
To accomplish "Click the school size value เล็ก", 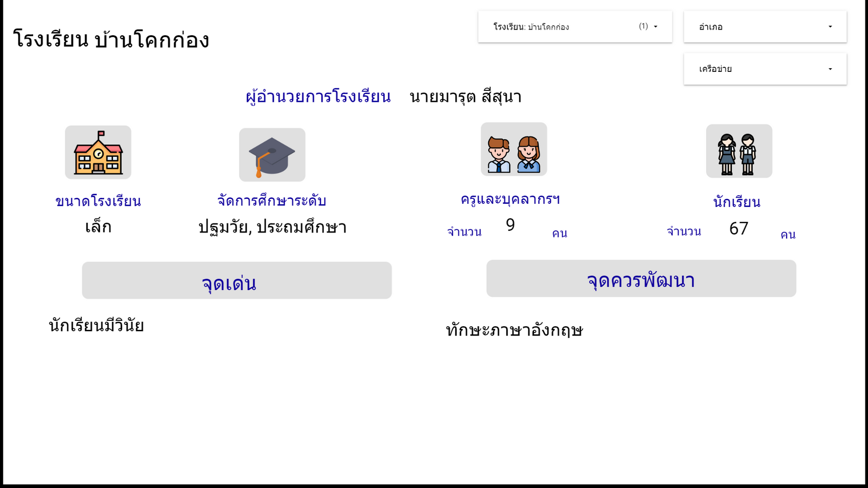I will coord(98,227).
